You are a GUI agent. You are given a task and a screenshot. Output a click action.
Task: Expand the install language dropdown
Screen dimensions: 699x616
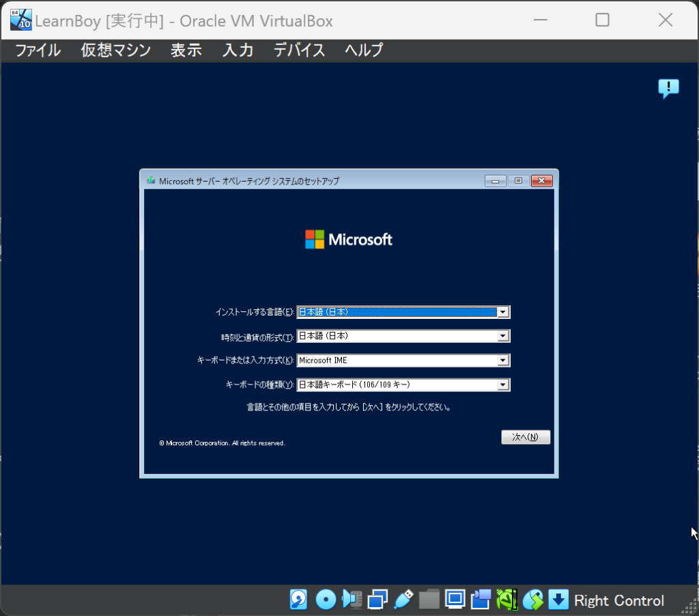[x=503, y=312]
